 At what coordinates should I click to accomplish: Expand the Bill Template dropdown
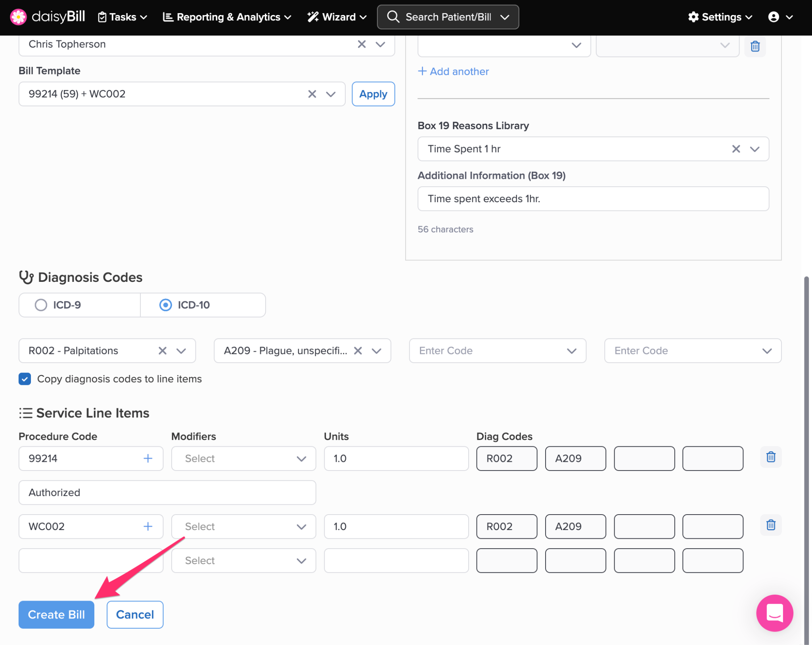(x=331, y=94)
